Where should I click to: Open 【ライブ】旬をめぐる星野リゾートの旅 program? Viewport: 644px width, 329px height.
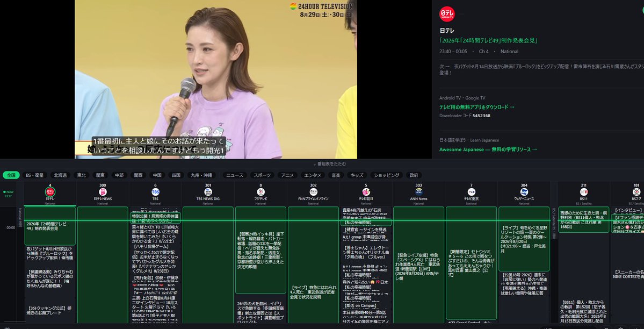coord(524,239)
